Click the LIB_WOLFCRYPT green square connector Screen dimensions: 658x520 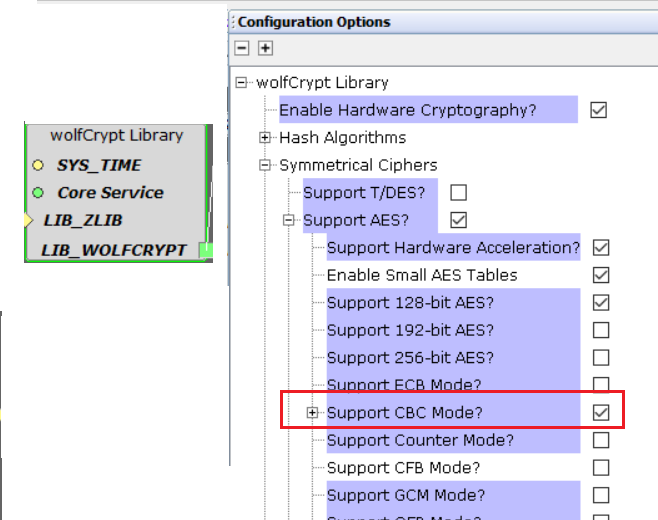(x=205, y=249)
